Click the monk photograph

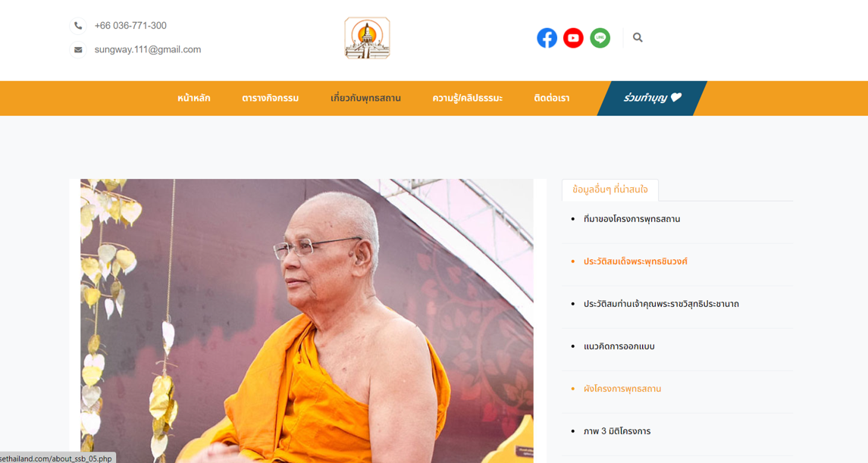click(307, 321)
